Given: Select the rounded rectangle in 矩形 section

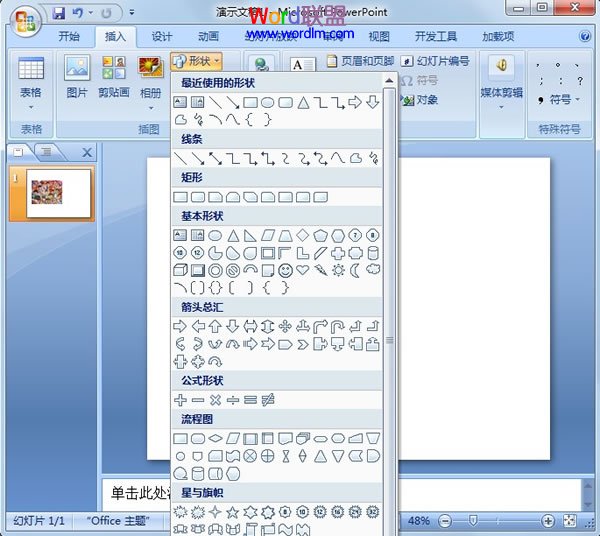Looking at the screenshot, I should [x=198, y=197].
